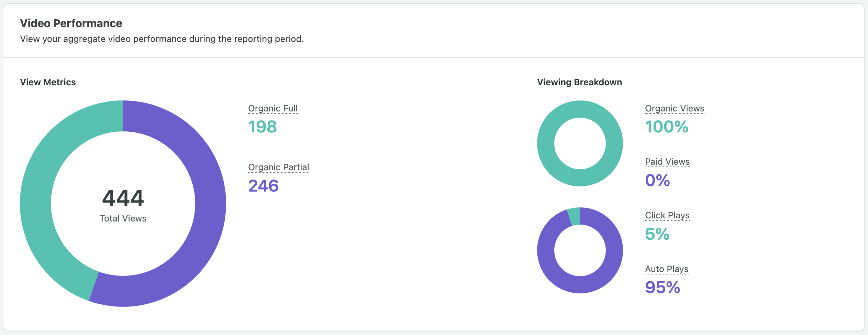868x335 pixels.
Task: Click the Auto Plays label
Action: (x=666, y=269)
